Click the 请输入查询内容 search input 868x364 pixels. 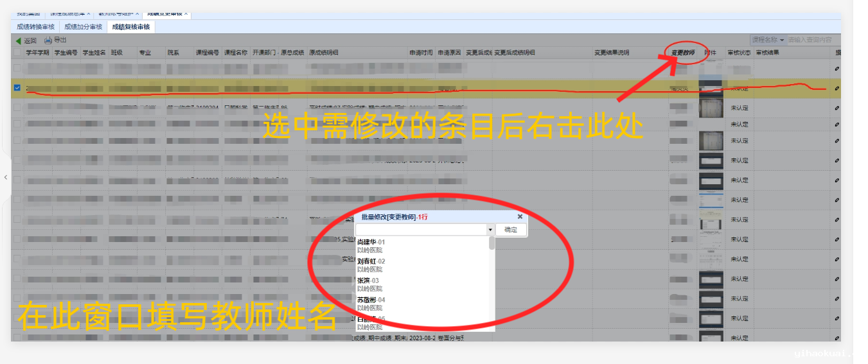pos(813,40)
